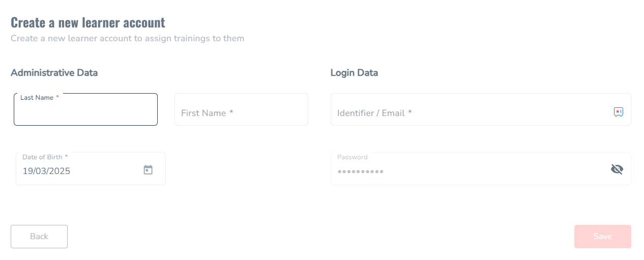The width and height of the screenshot is (644, 260).
Task: Click the disabled Password field
Action: 481,168
